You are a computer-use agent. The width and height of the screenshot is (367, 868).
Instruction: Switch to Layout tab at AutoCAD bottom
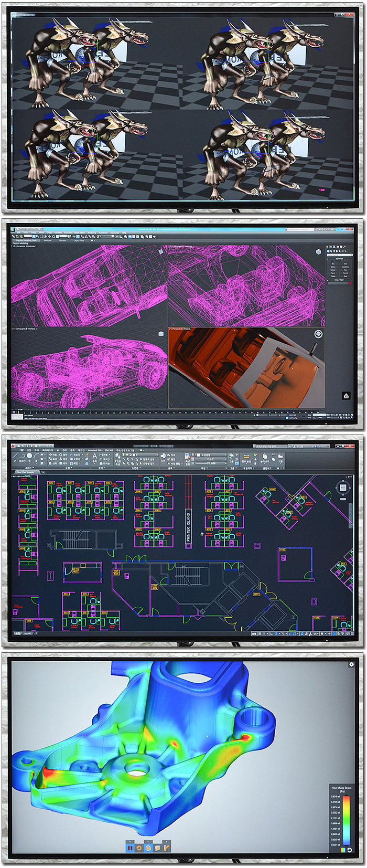tap(27, 633)
